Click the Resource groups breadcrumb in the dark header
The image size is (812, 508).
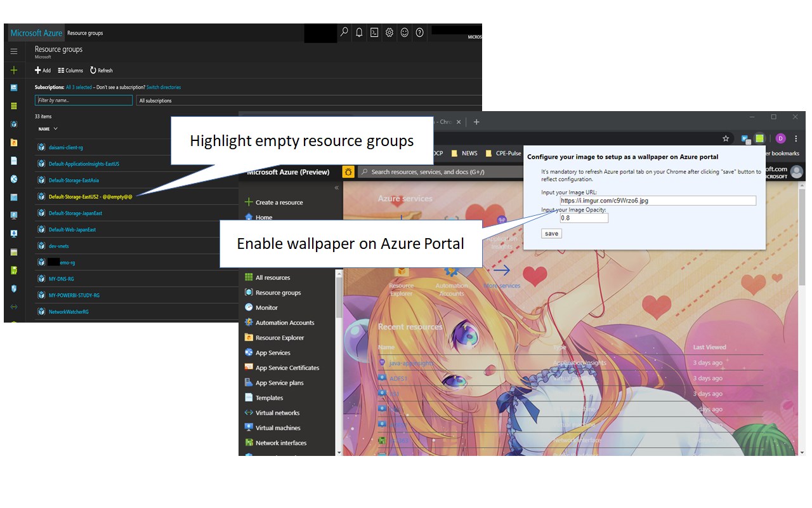coord(85,33)
